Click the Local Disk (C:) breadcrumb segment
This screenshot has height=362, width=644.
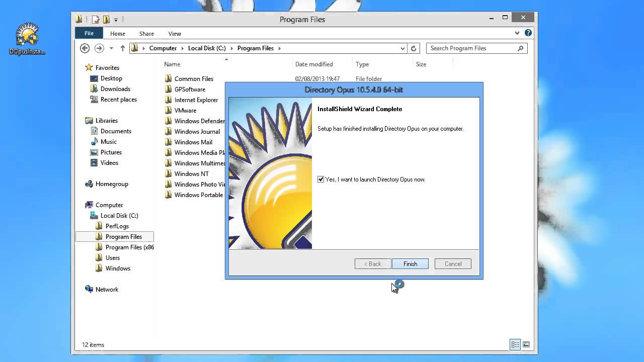207,48
